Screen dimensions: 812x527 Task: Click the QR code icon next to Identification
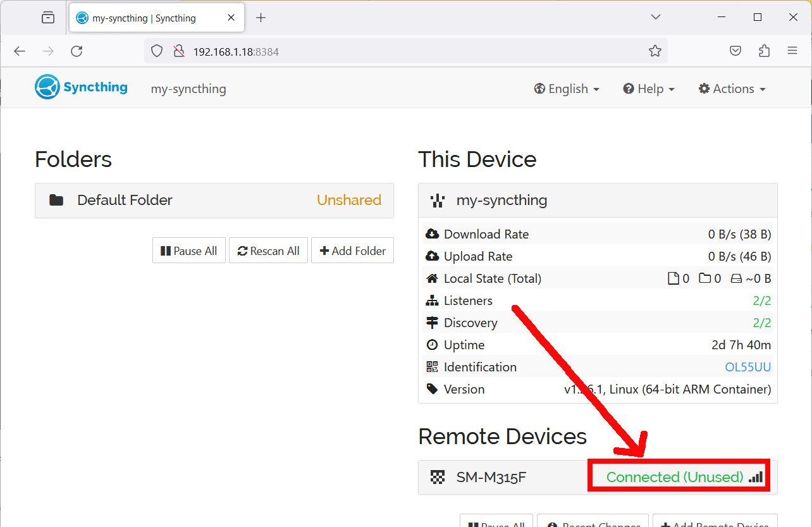(x=432, y=367)
